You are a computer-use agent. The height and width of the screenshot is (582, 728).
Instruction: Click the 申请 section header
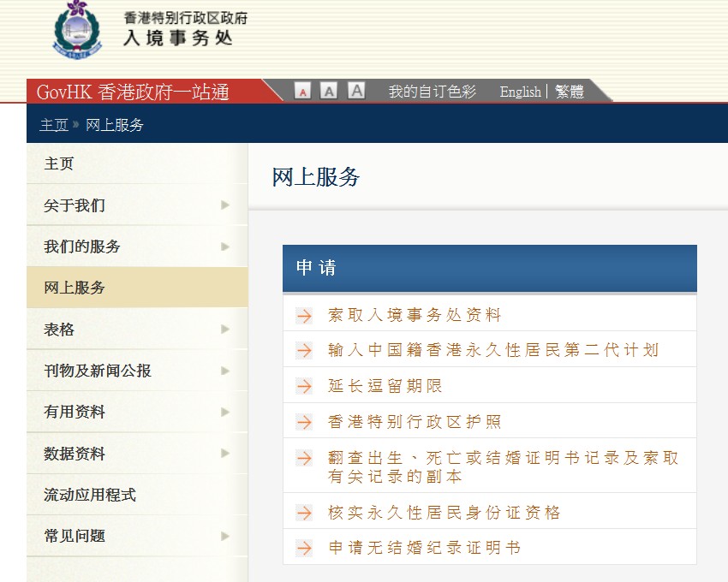coord(490,269)
